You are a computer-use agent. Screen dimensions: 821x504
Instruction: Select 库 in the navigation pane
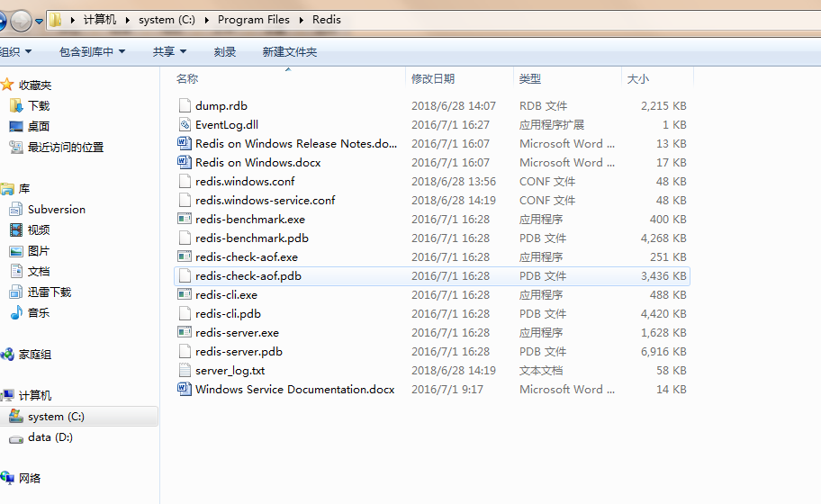[24, 189]
